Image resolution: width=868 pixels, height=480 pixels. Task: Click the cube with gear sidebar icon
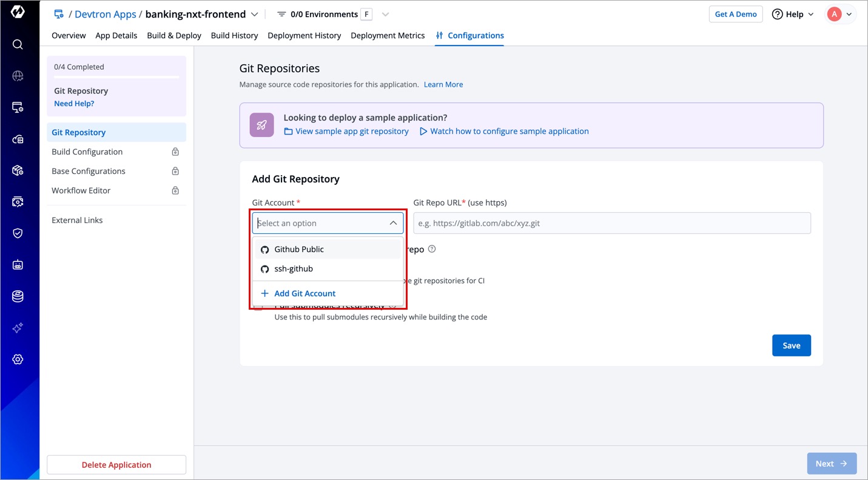[18, 170]
